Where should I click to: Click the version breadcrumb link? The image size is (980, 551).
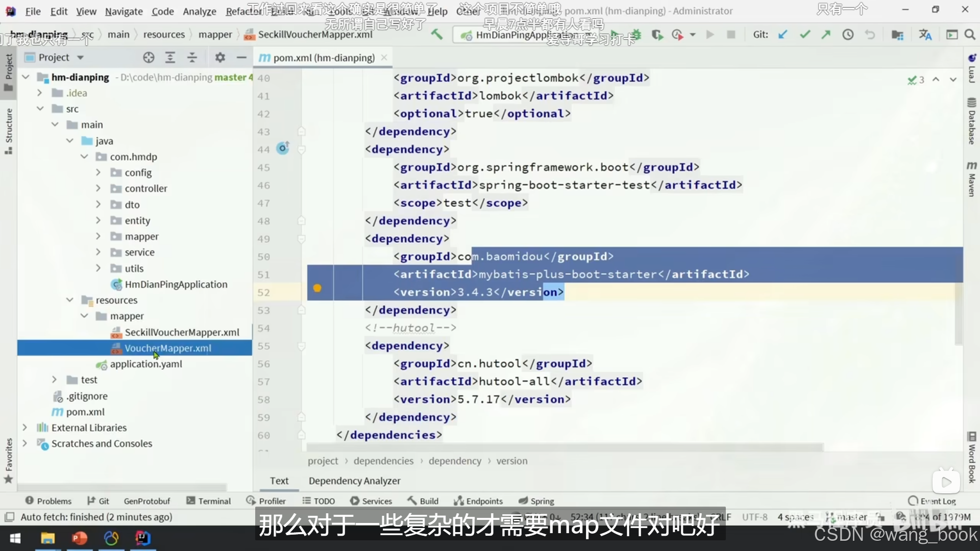(x=511, y=461)
